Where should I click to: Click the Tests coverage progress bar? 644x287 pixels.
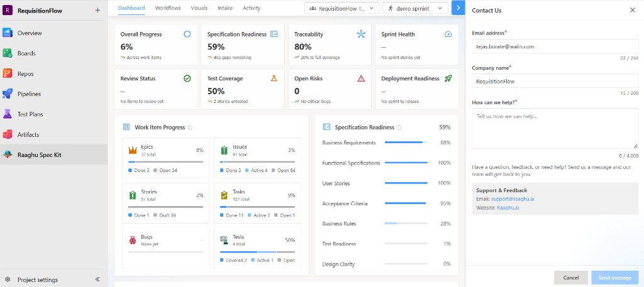[x=257, y=252]
